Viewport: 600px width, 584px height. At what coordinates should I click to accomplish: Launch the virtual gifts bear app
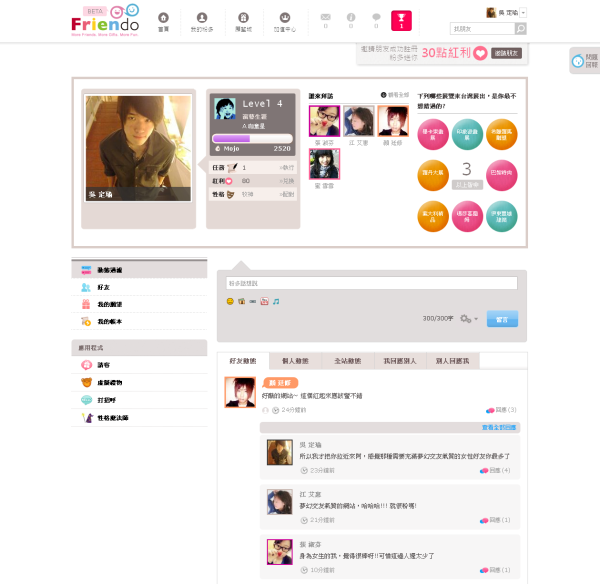pyautogui.click(x=139, y=383)
